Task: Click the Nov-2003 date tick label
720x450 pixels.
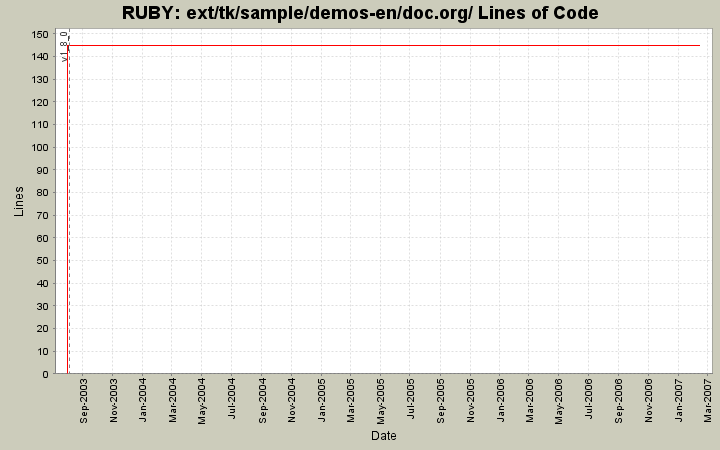Action: click(113, 401)
